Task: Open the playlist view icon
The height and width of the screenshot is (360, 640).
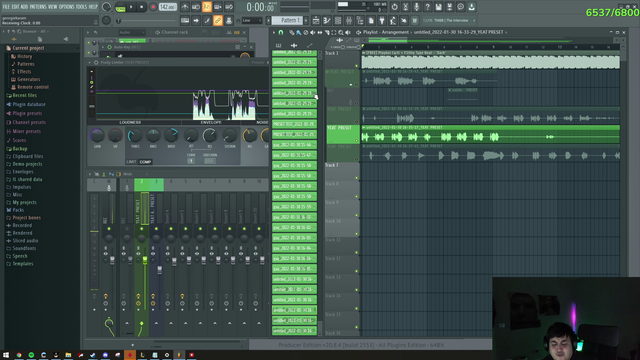Action: (x=316, y=20)
